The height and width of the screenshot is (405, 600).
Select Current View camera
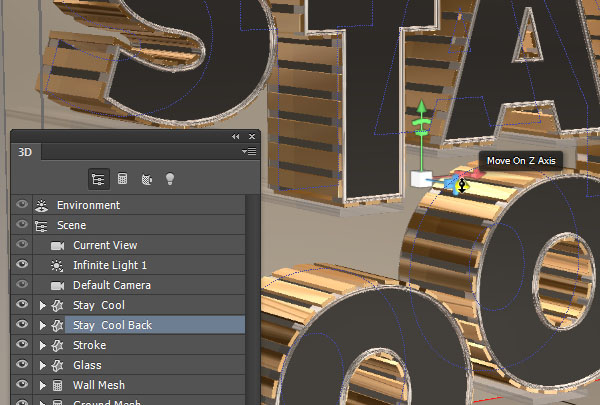click(139, 245)
